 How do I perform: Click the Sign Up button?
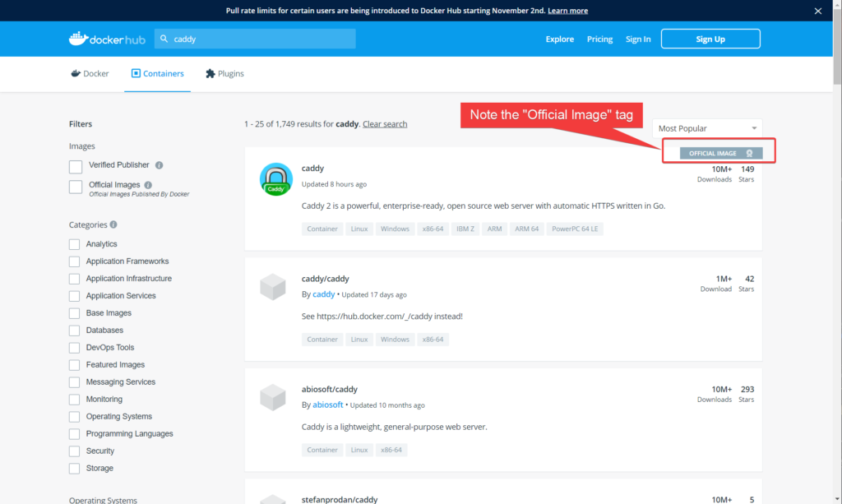(710, 38)
